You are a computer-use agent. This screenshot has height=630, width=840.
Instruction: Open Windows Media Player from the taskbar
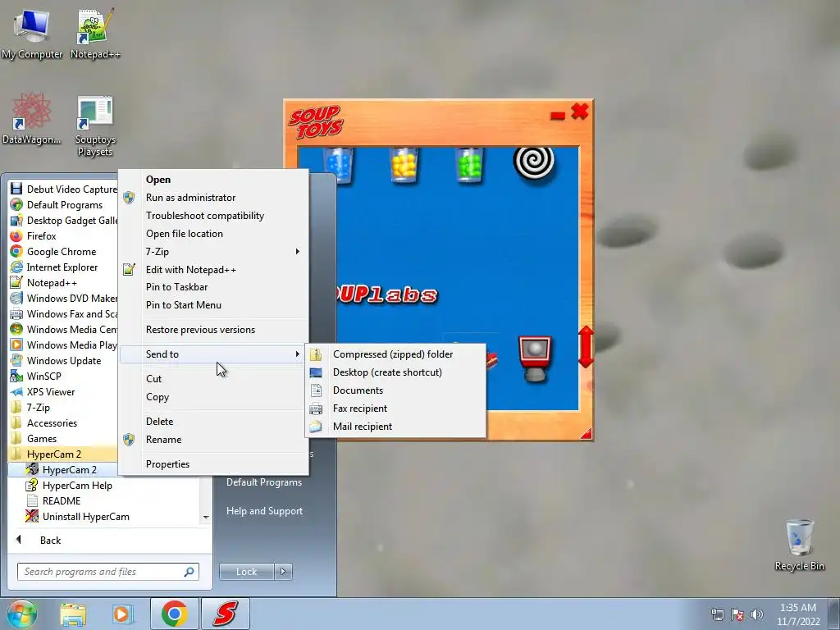pyautogui.click(x=122, y=614)
